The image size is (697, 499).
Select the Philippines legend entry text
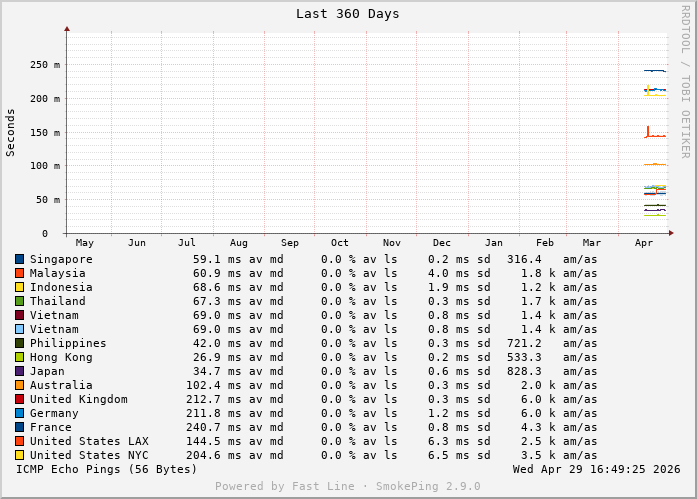point(67,343)
